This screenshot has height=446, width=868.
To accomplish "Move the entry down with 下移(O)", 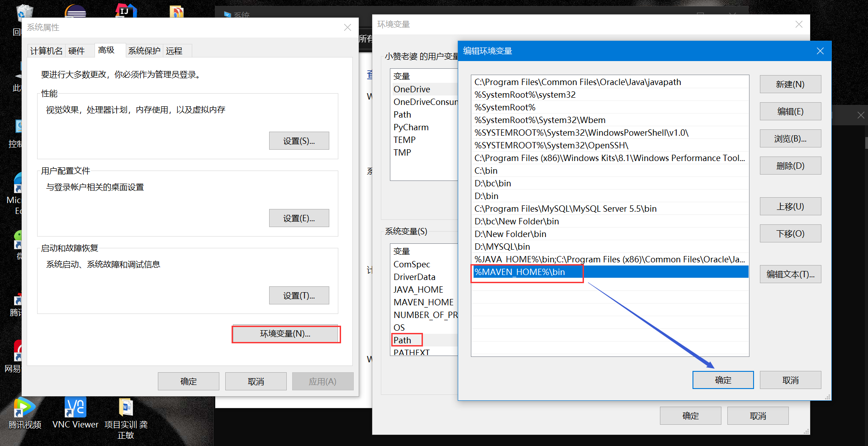I will click(790, 233).
